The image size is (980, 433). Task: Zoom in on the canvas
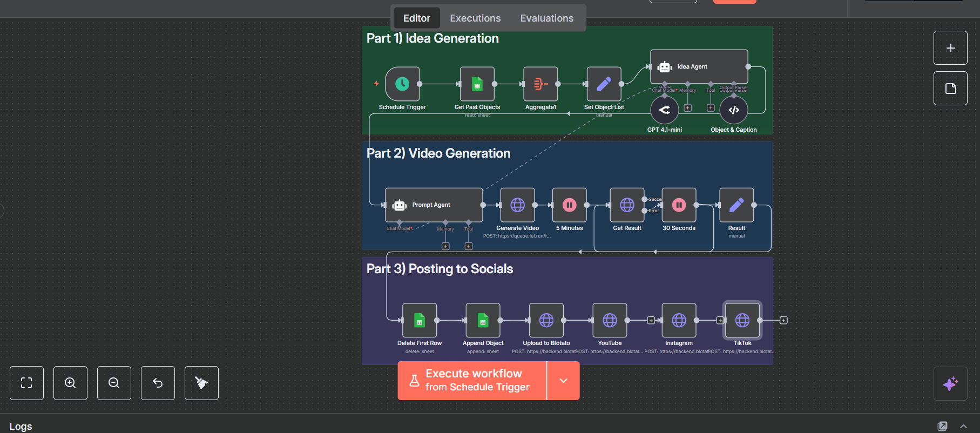coord(70,383)
